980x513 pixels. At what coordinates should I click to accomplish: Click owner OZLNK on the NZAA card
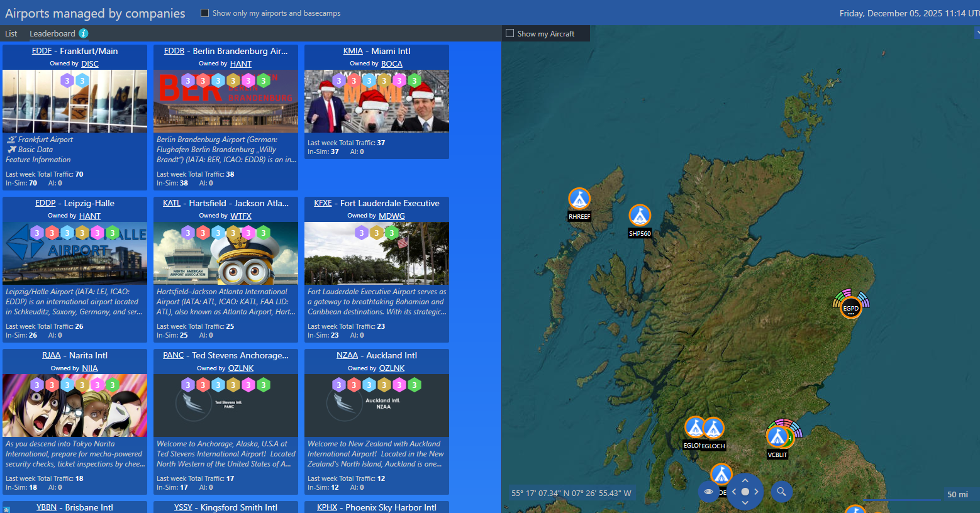click(392, 368)
